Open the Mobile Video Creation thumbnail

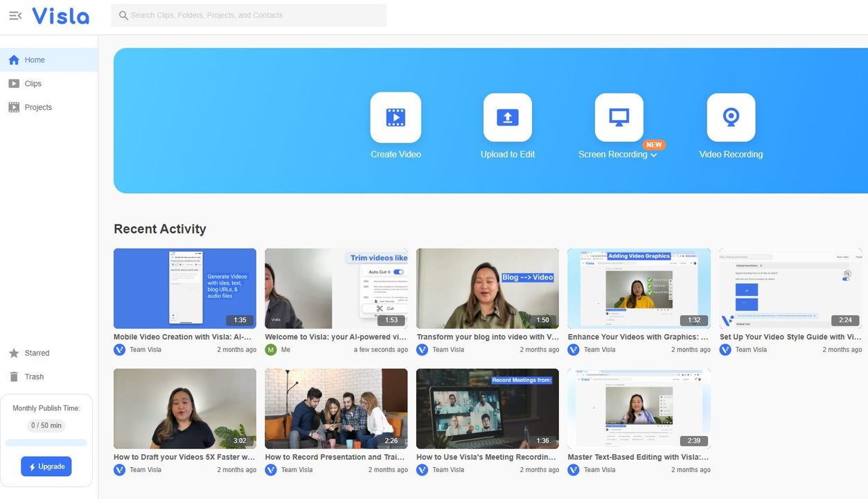click(x=185, y=288)
